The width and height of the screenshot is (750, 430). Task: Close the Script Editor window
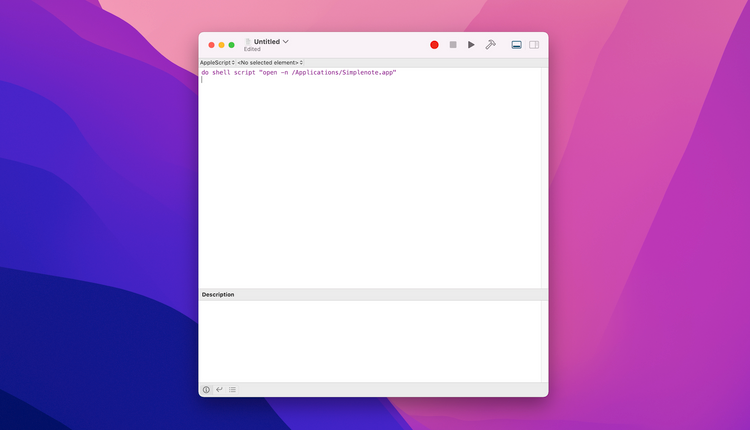(211, 45)
